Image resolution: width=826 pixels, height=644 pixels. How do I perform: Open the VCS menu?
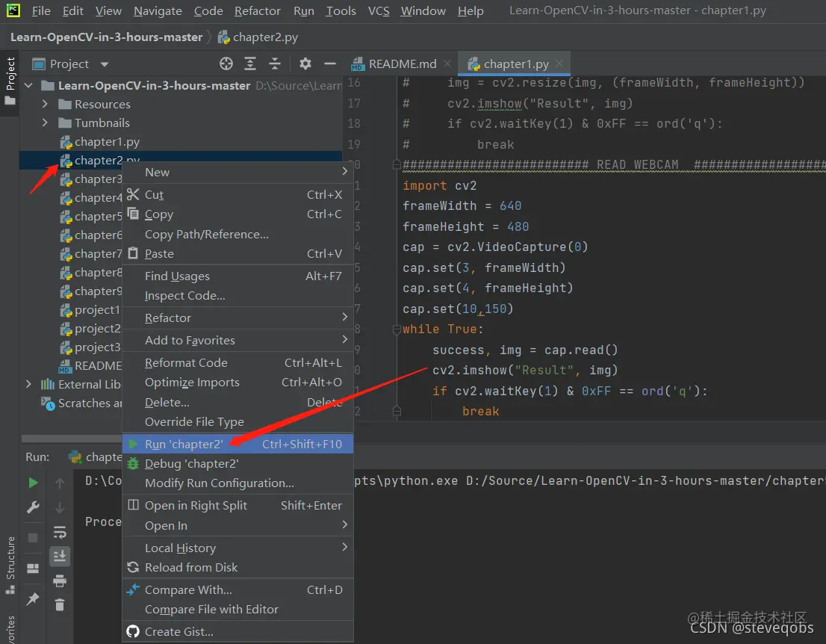tap(378, 10)
